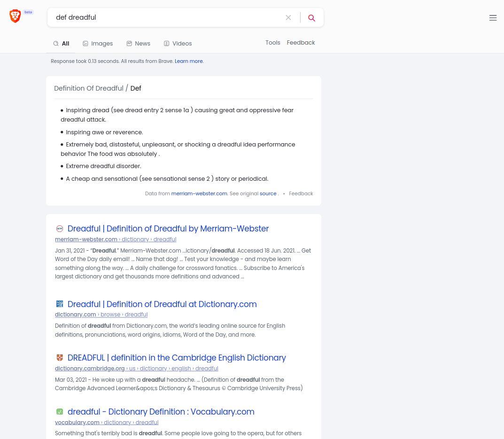
Task: Click dictionary.com › browse › dreadful URL
Action: [x=101, y=315]
